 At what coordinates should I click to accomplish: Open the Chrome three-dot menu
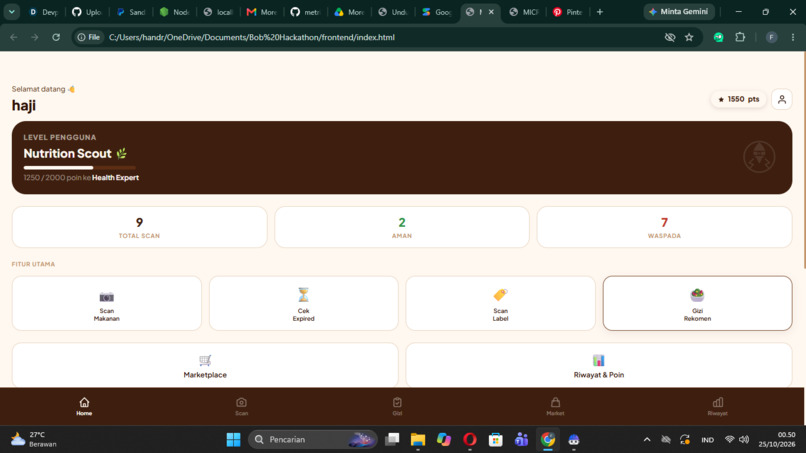793,37
